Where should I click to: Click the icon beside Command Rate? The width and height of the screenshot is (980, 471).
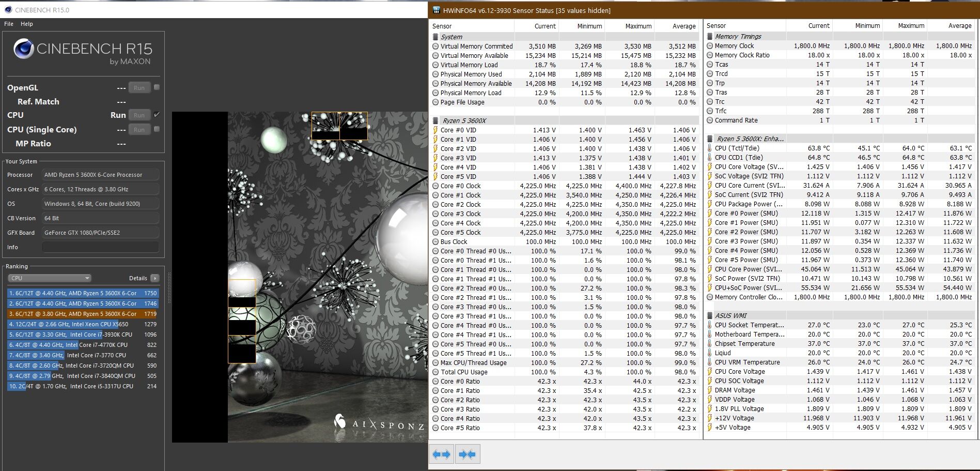pyautogui.click(x=710, y=120)
